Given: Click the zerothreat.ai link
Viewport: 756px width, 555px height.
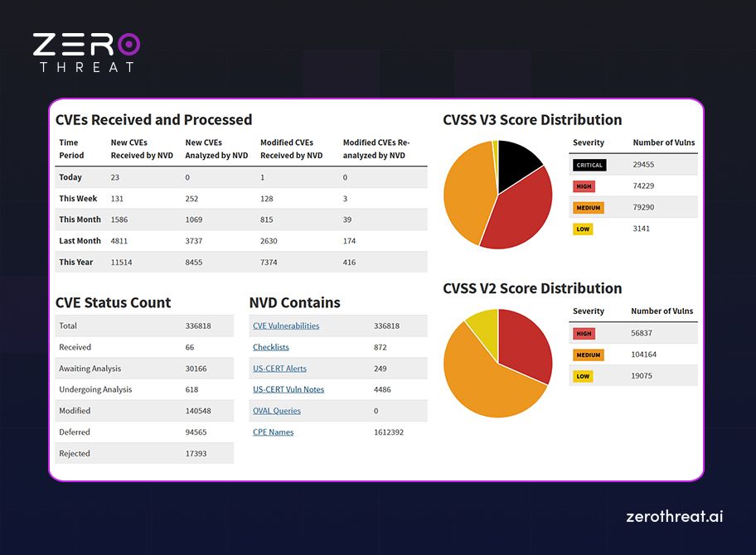Looking at the screenshot, I should 674,516.
